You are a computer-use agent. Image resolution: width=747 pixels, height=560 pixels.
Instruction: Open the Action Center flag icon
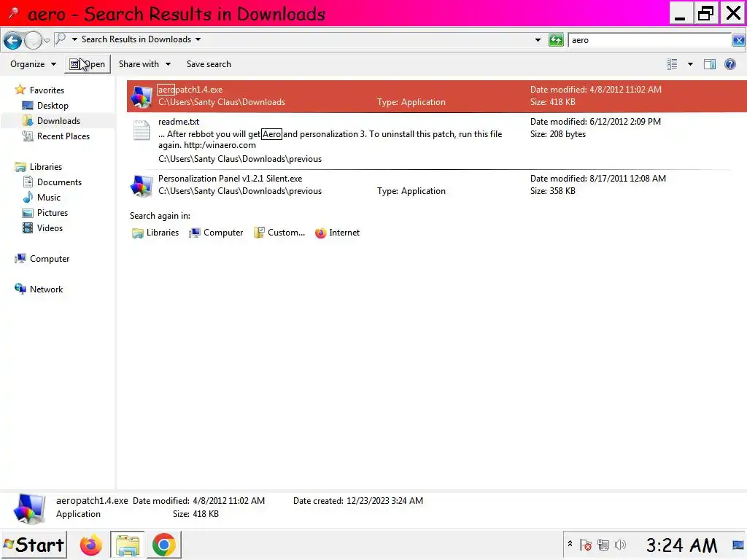pos(586,545)
